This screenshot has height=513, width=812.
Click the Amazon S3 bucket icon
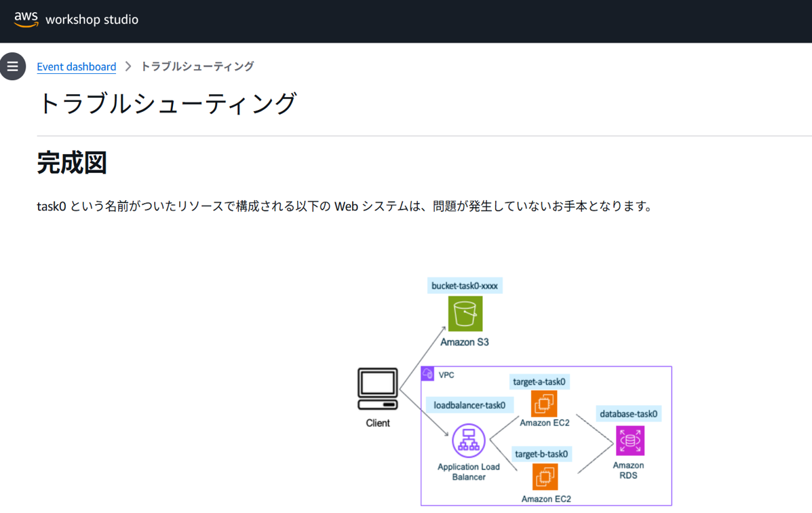point(464,314)
